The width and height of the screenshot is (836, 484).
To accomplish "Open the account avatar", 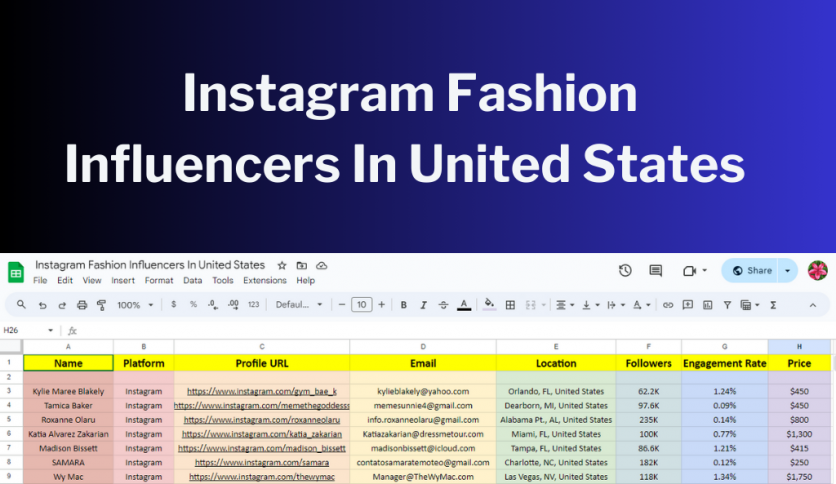I will pos(817,271).
